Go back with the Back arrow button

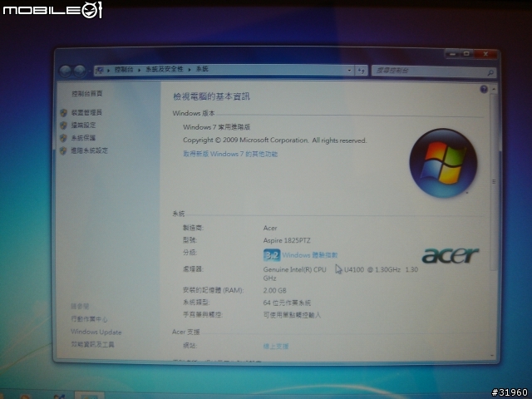pos(65,71)
